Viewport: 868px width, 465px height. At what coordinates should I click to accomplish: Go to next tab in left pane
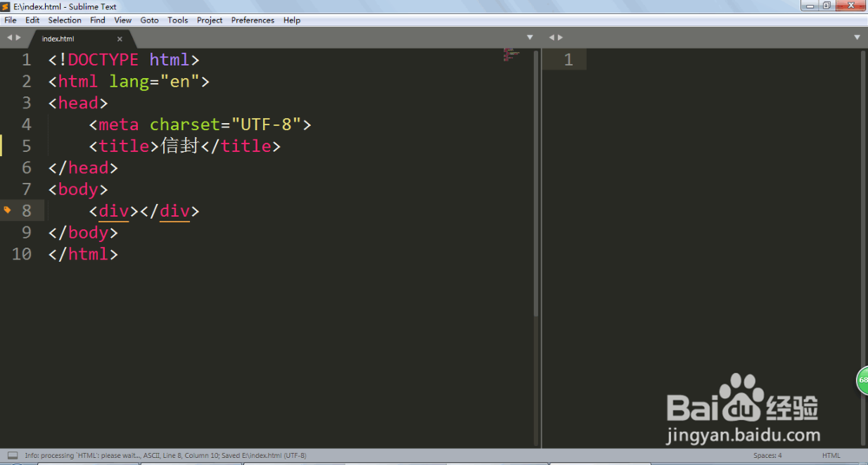[18, 37]
